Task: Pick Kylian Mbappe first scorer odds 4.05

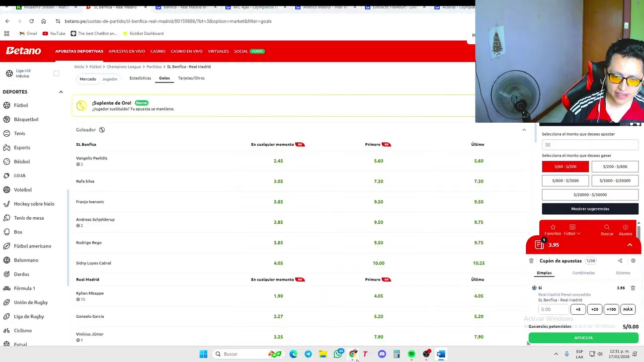Action: (x=378, y=296)
